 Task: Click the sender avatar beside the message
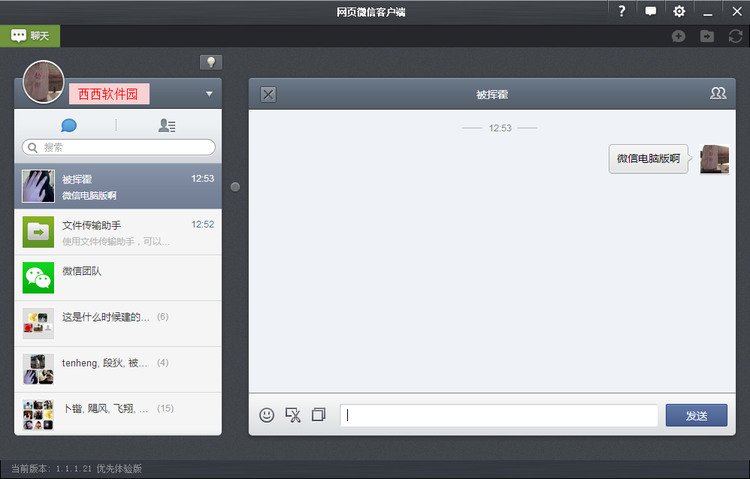[x=715, y=159]
